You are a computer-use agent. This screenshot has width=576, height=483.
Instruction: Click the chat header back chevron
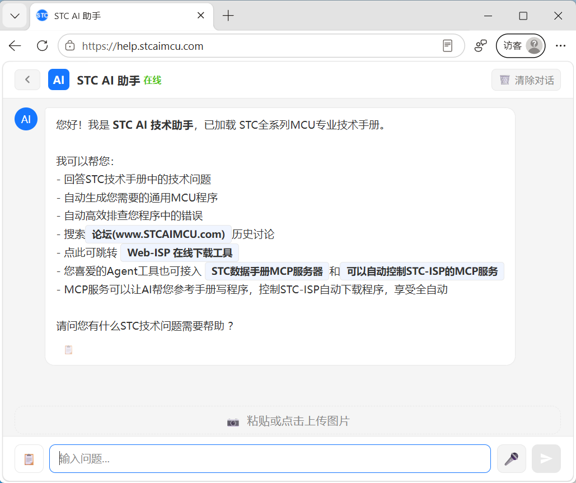[27, 80]
